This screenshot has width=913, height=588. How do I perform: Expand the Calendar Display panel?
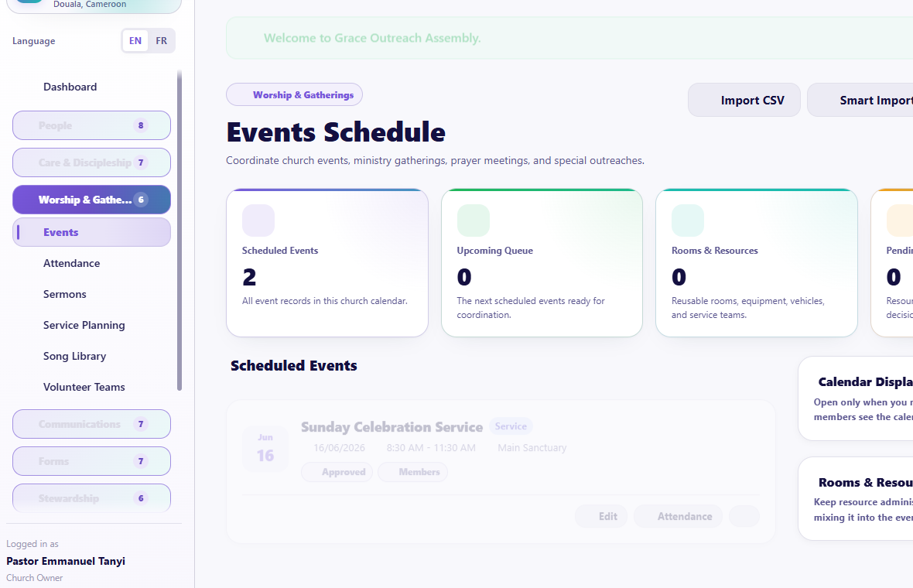(x=855, y=398)
